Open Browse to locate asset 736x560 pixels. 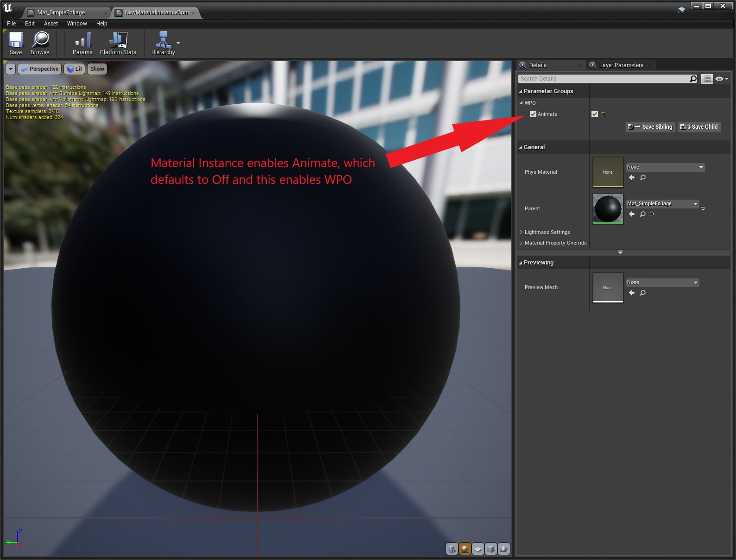coord(40,43)
